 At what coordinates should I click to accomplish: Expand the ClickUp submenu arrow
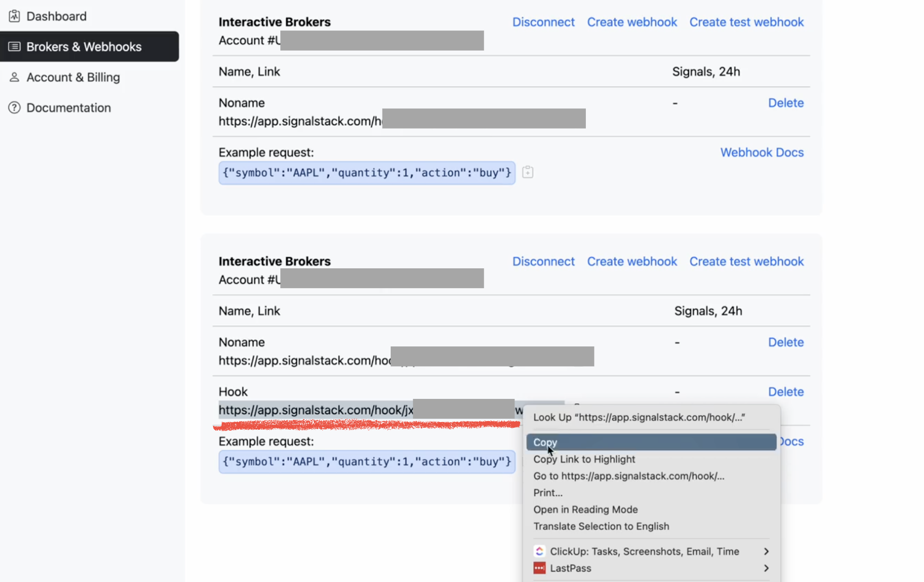pyautogui.click(x=766, y=551)
